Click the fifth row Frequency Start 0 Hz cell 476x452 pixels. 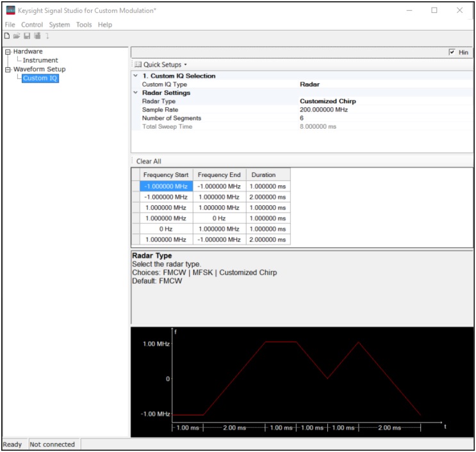(166, 229)
